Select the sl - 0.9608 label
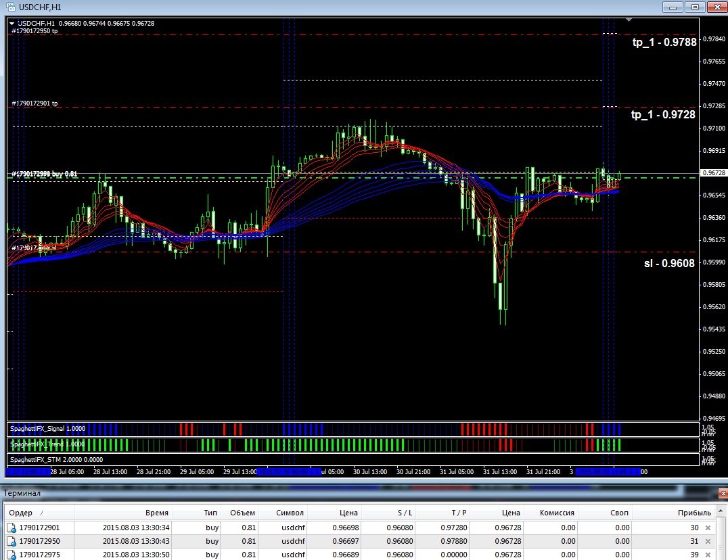The image size is (728, 560). [x=668, y=263]
